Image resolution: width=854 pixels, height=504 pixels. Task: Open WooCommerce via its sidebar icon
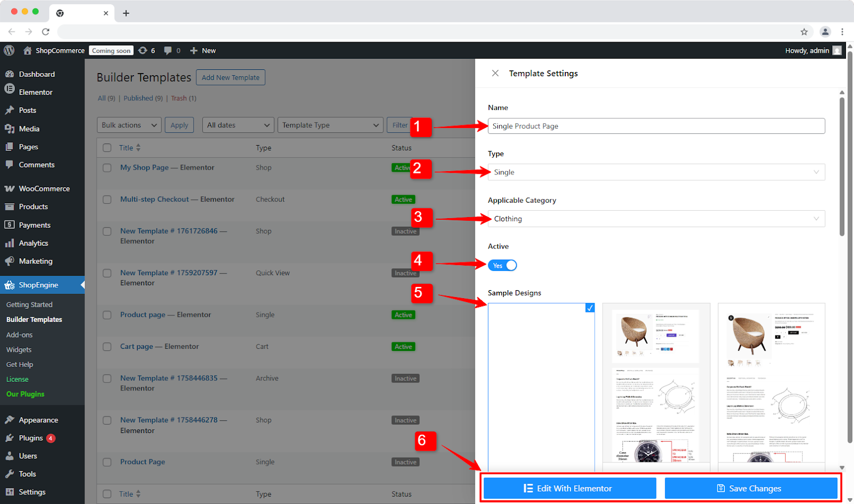(10, 189)
